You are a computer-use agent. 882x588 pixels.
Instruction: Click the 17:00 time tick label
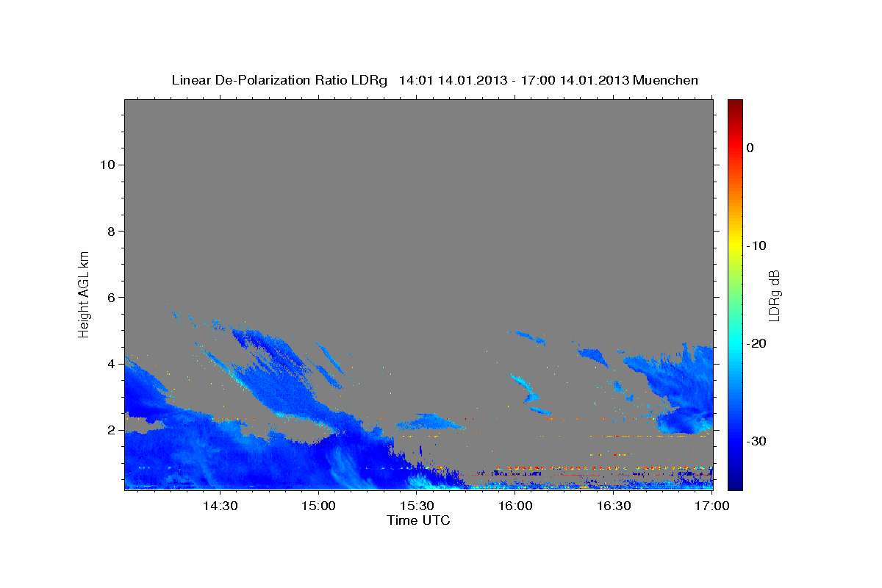click(711, 506)
